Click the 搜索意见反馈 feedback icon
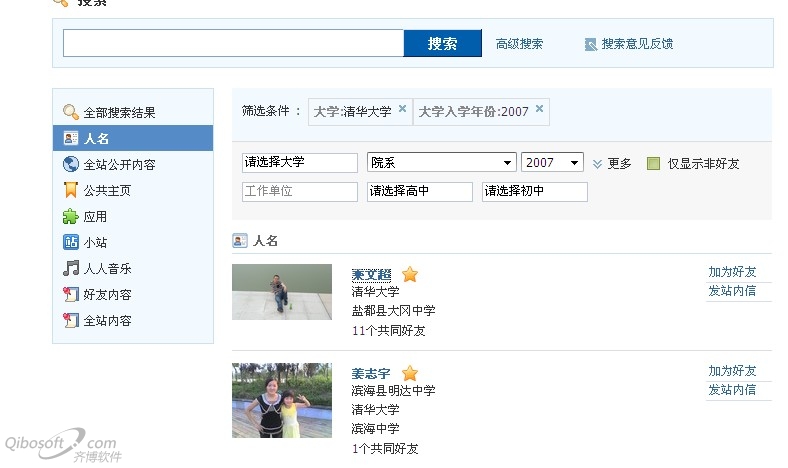788x468 pixels. coord(591,44)
